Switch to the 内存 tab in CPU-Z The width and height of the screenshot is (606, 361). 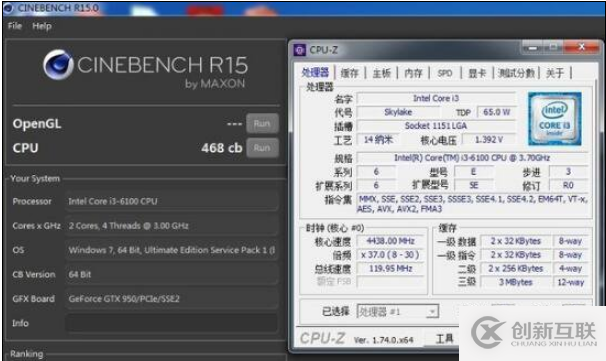(413, 73)
